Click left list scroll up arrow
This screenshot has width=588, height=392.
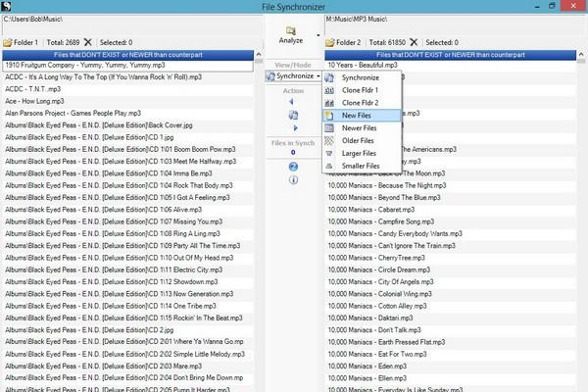tap(259, 55)
